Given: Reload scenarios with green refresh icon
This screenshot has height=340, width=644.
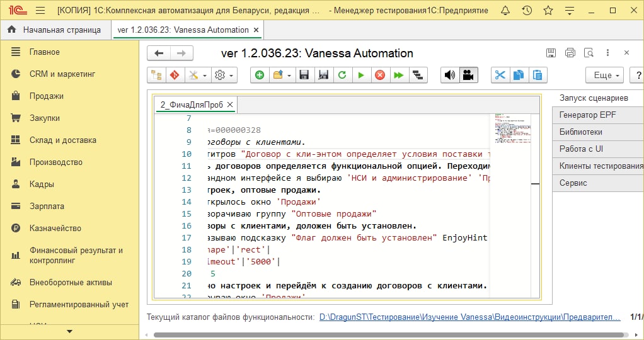Looking at the screenshot, I should (x=342, y=75).
